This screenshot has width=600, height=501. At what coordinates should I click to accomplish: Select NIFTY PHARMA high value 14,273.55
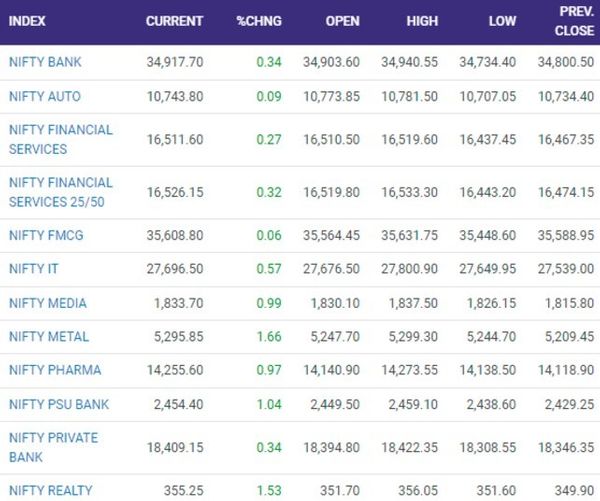410,370
